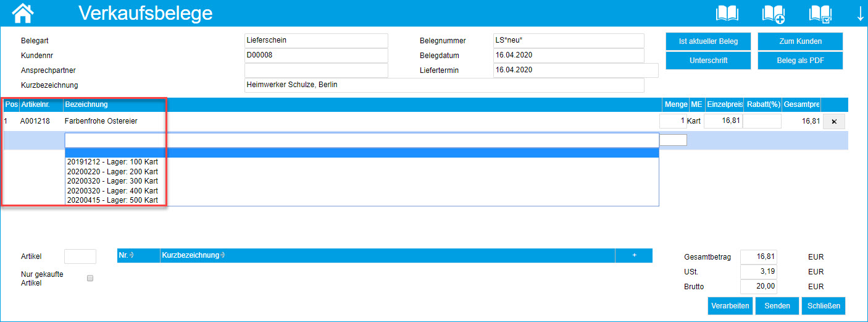
Task: Enable the 'Nur gekaufte Artikel' checkbox
Action: [90, 278]
